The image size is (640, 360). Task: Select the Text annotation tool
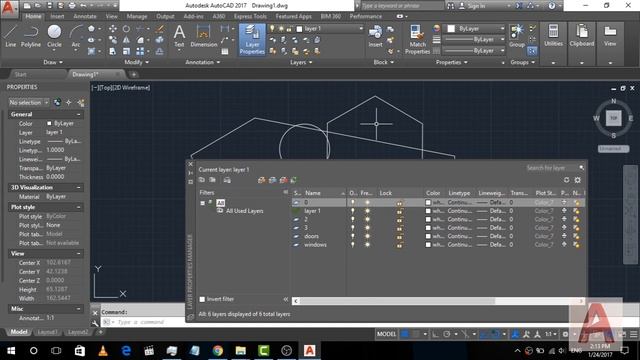[x=179, y=36]
